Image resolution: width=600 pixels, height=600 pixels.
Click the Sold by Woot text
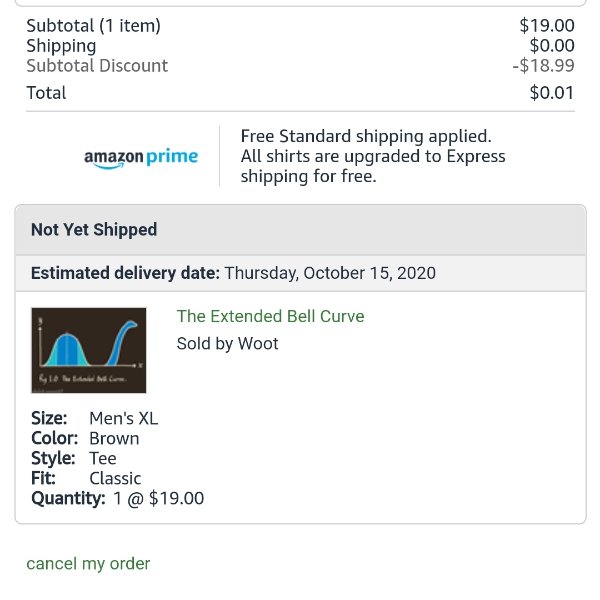pyautogui.click(x=227, y=343)
